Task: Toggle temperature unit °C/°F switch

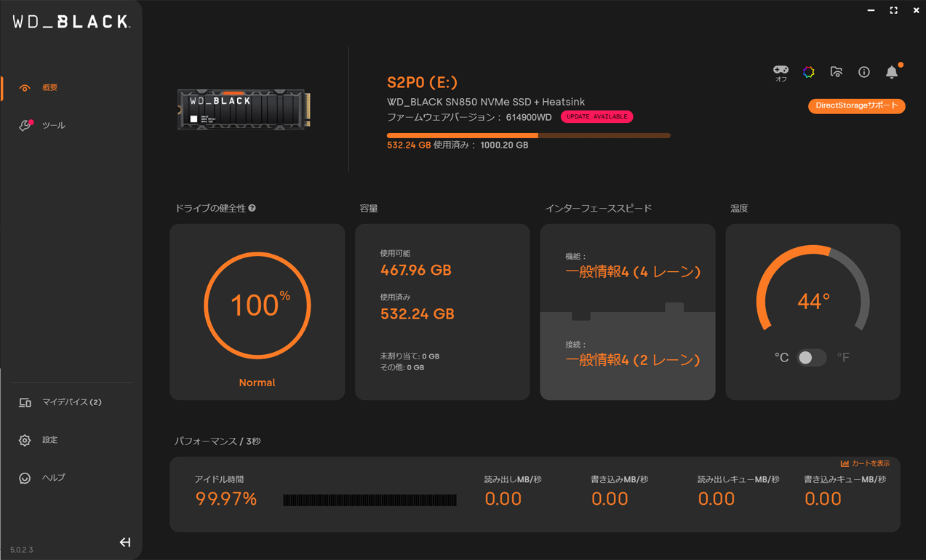Action: [812, 358]
